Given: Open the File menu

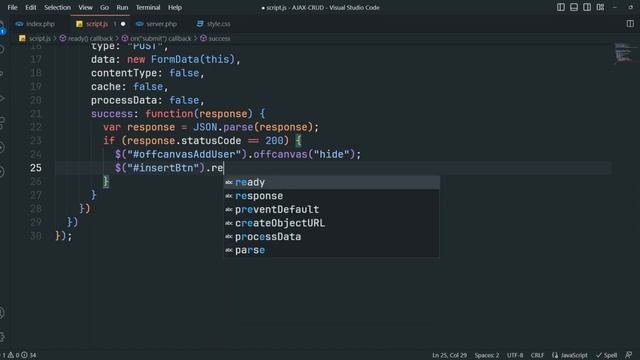Looking at the screenshot, I should click(x=13, y=7).
